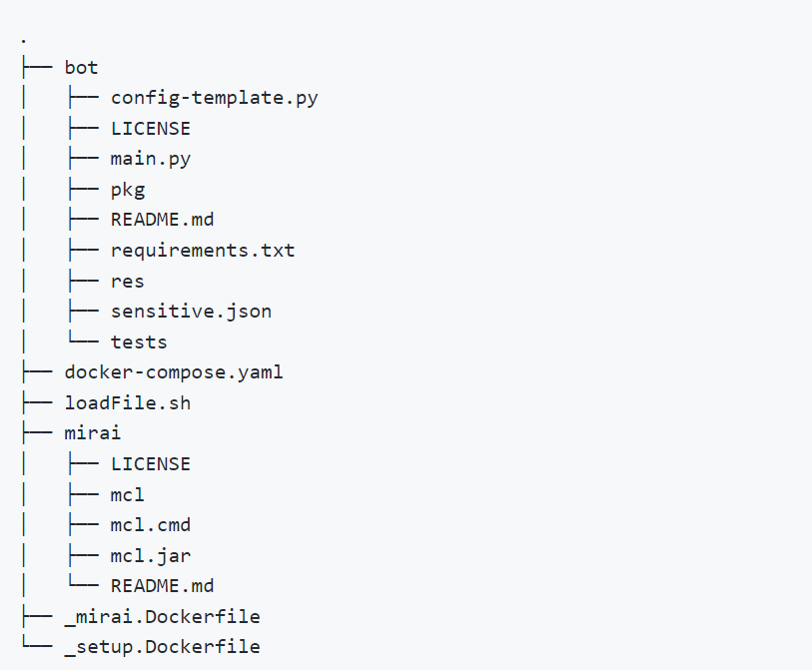Click sensitive.json file name

click(x=191, y=312)
